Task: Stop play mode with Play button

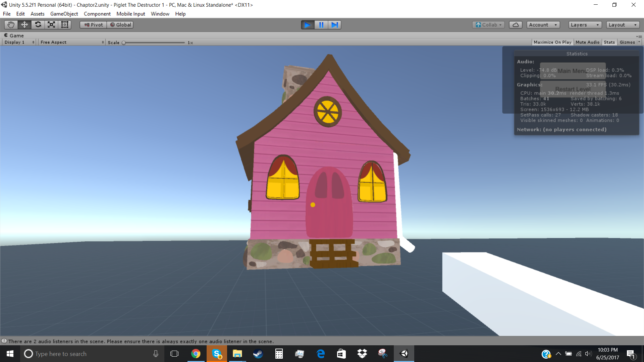Action: (x=308, y=25)
